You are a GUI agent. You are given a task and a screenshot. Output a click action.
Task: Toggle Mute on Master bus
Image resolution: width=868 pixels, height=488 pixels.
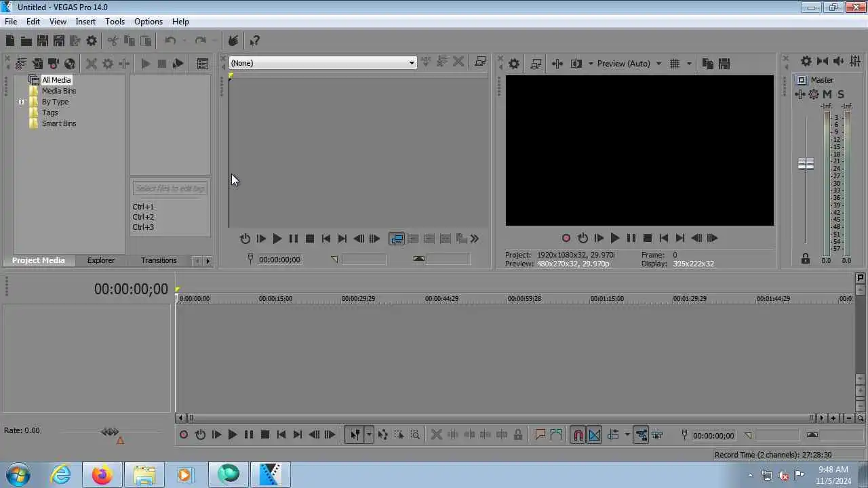[827, 94]
